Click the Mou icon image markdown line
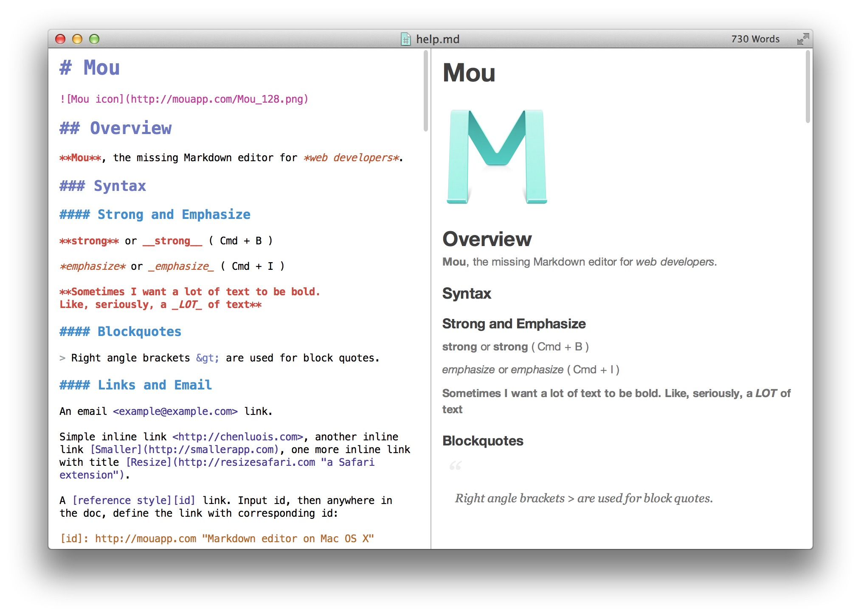 (184, 99)
